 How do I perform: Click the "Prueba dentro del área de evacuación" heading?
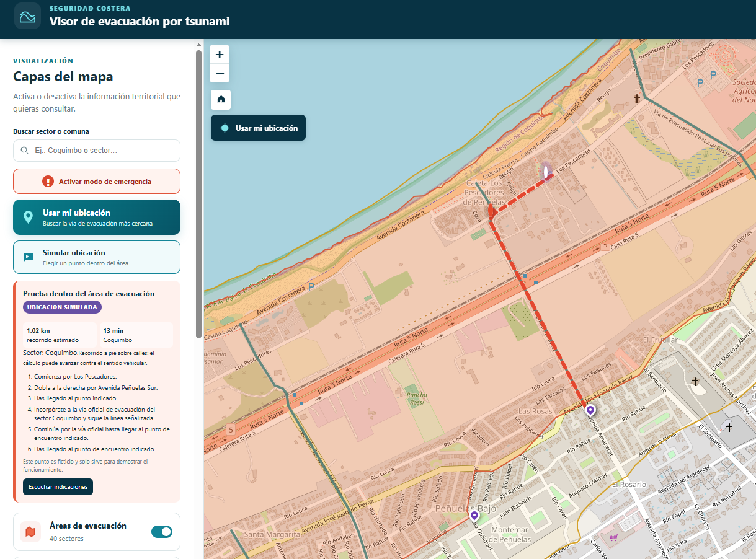pyautogui.click(x=89, y=294)
